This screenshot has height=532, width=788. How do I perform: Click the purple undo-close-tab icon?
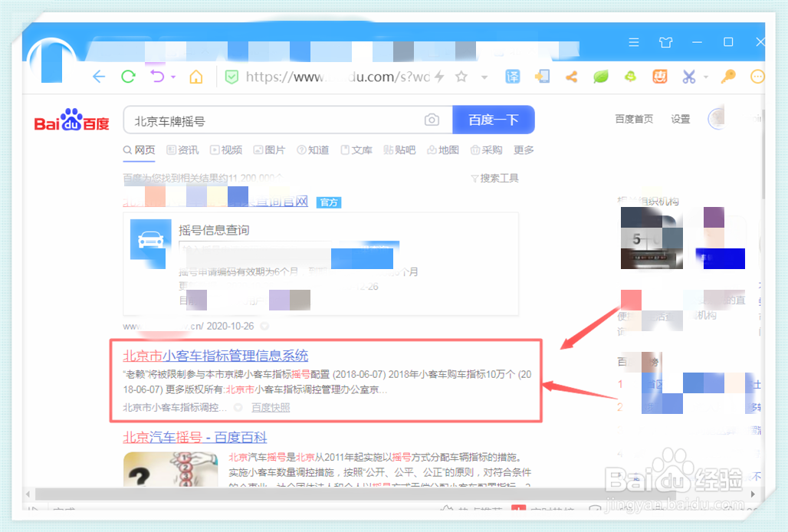pyautogui.click(x=157, y=77)
